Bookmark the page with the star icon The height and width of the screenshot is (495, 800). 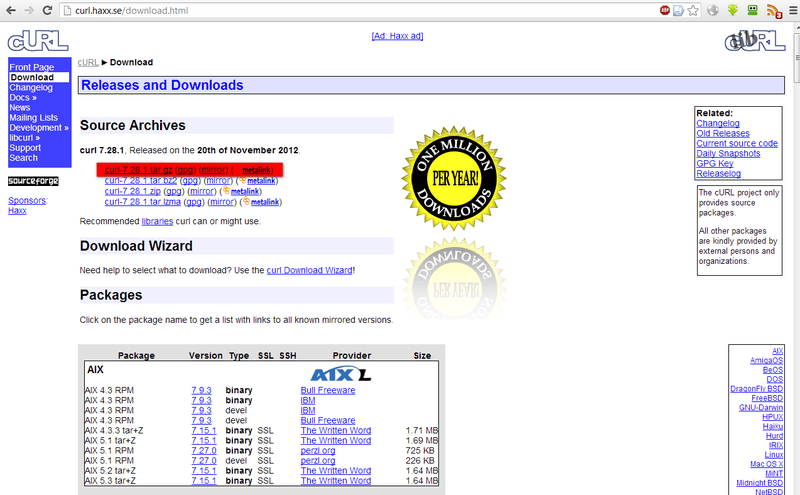(692, 10)
